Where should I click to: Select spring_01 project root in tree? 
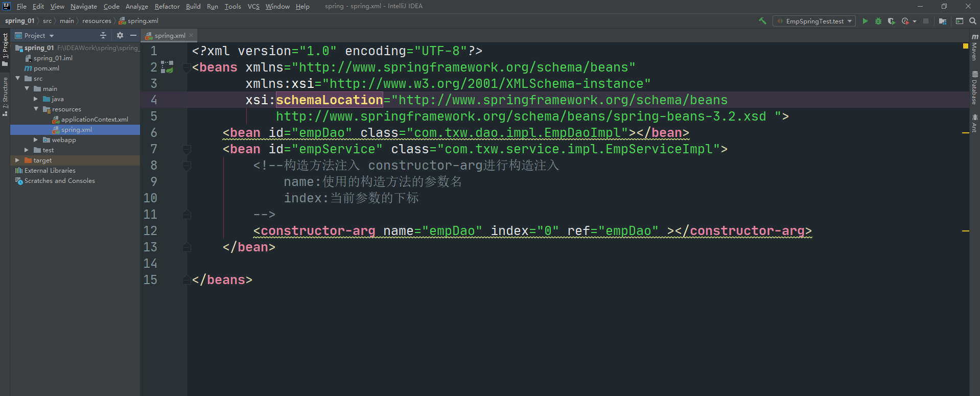click(x=39, y=48)
